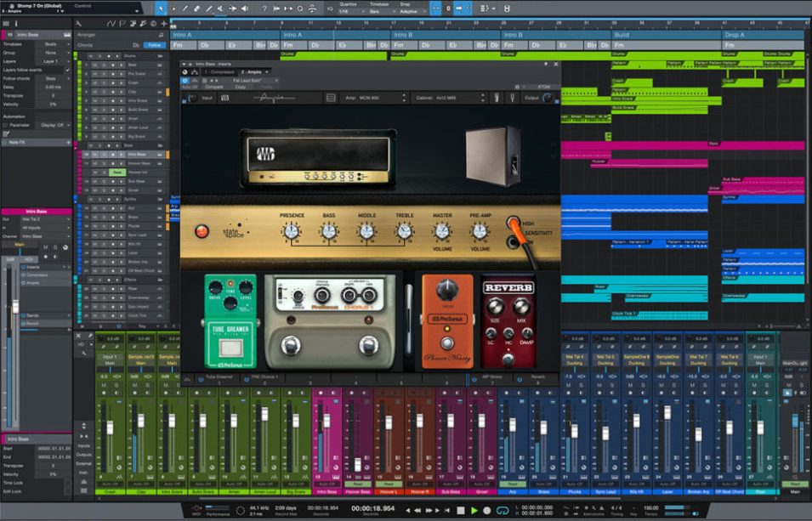
Task: Open the Timebase Bars dropdown
Action: [x=382, y=11]
